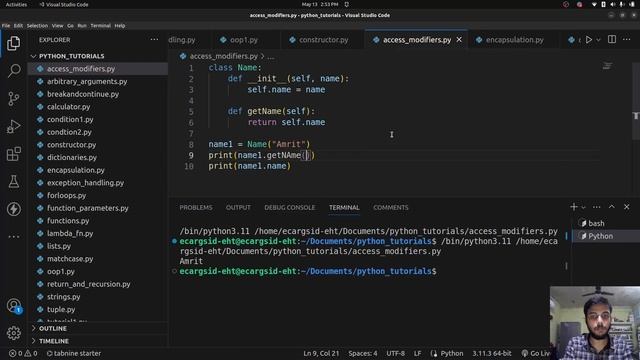Change indentation via Spaces: 4
640x360 pixels.
click(362, 353)
